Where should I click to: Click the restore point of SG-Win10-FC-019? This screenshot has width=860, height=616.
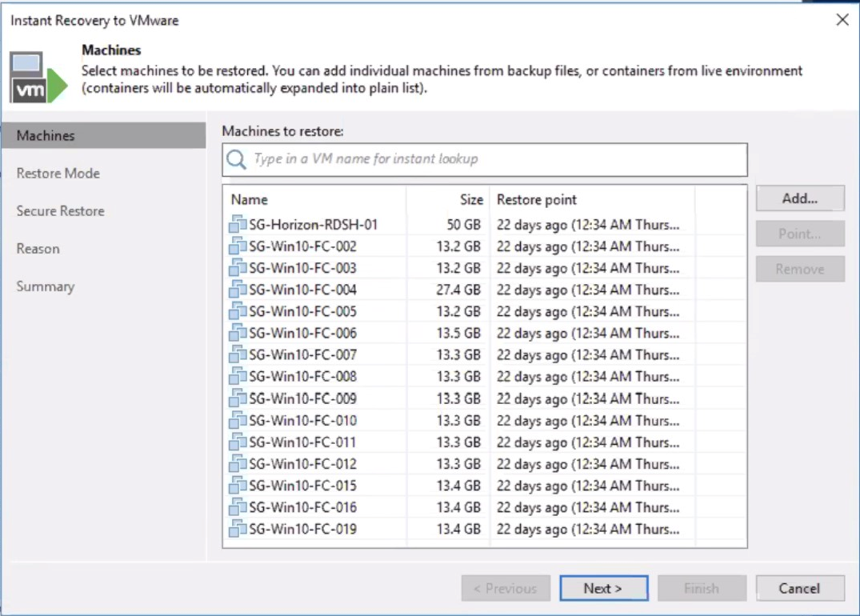click(588, 529)
